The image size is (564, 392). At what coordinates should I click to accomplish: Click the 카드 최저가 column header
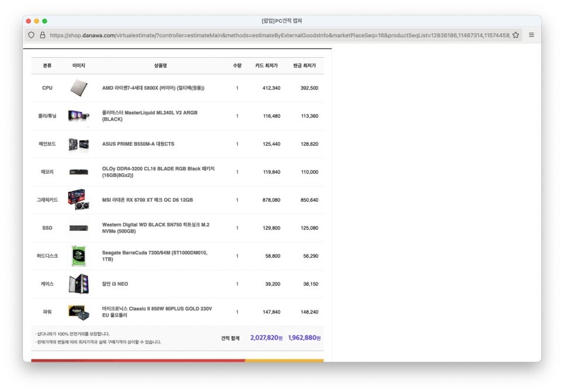pos(267,65)
